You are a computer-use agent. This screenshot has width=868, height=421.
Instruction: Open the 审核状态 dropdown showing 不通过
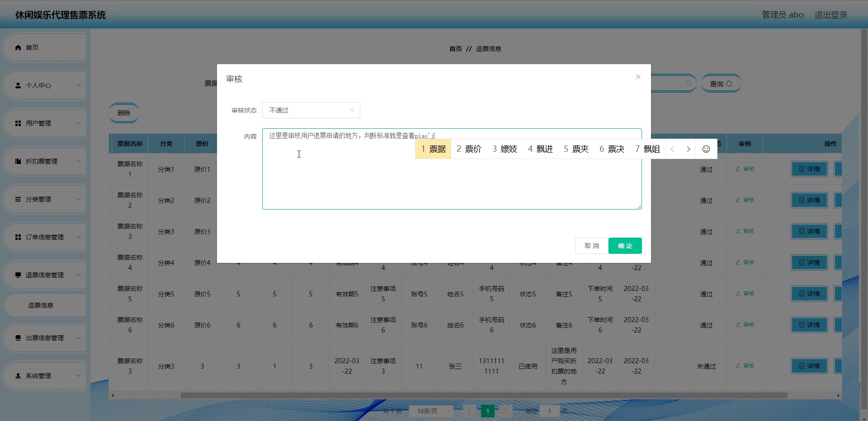point(311,110)
